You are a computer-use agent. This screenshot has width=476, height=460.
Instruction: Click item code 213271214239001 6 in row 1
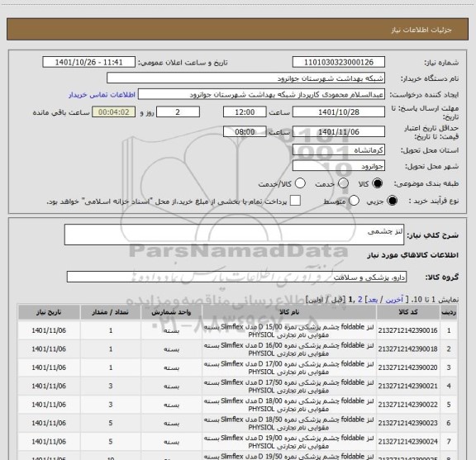click(407, 330)
